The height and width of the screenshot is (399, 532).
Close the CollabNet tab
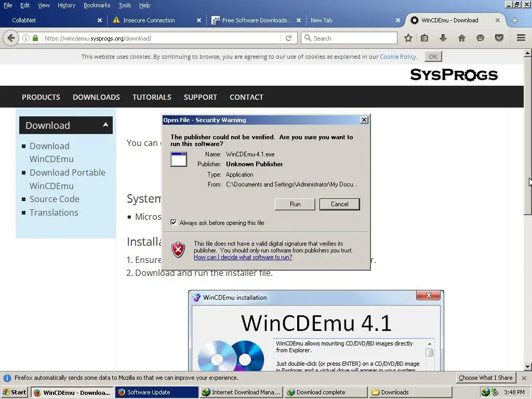[x=100, y=20]
